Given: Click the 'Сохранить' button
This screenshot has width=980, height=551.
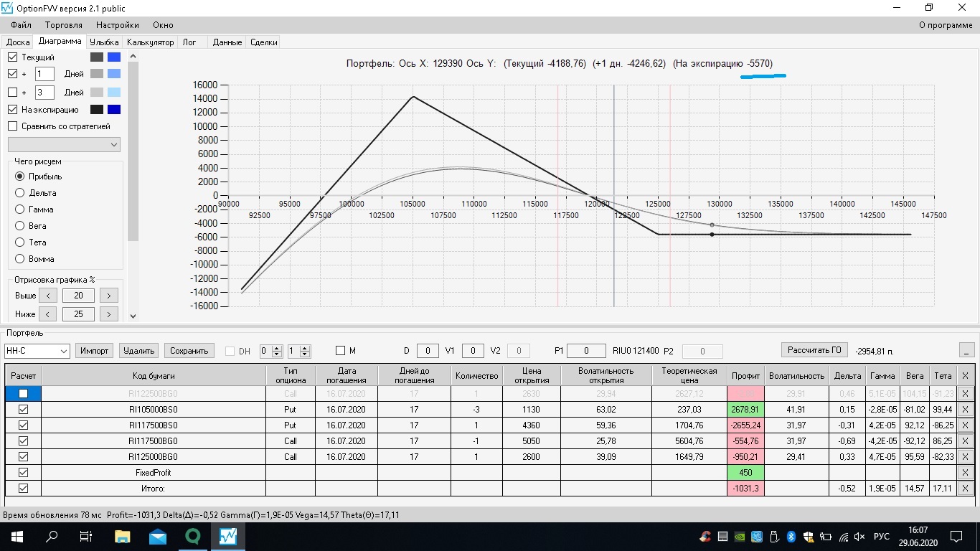Looking at the screenshot, I should coord(189,351).
